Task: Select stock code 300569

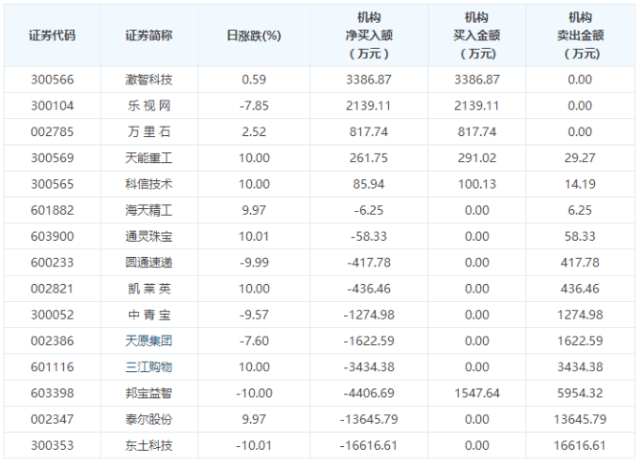Action: (52, 158)
